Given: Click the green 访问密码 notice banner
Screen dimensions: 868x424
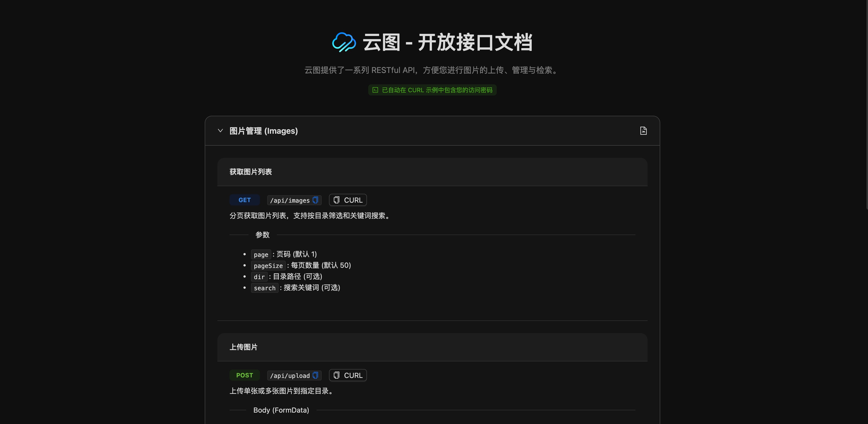Looking at the screenshot, I should (x=432, y=90).
